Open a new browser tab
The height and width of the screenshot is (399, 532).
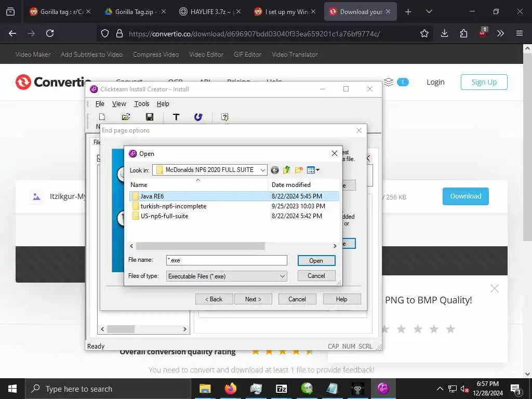click(x=408, y=12)
